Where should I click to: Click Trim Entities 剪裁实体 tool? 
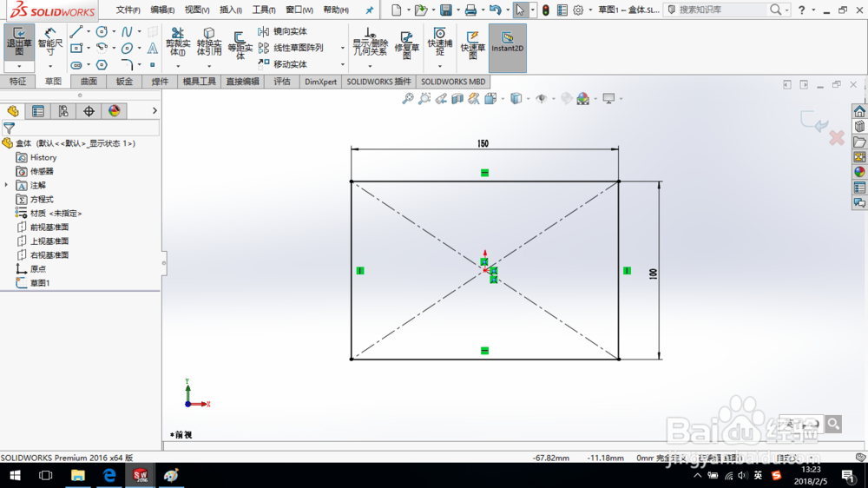point(178,42)
